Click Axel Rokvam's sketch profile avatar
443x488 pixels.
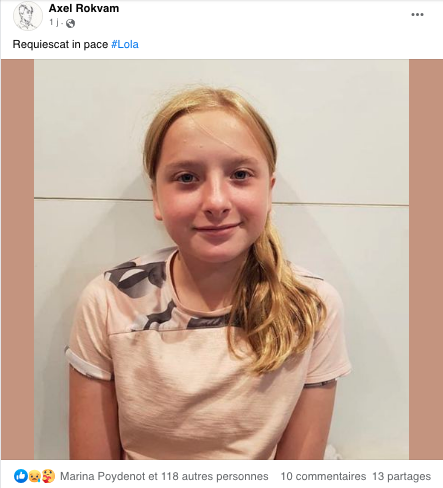pyautogui.click(x=28, y=16)
